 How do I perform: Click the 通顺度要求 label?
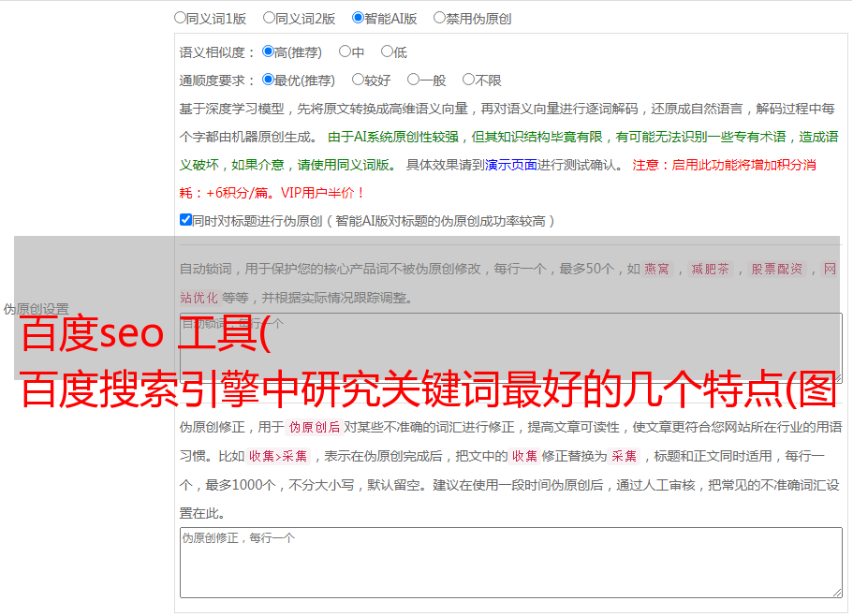217,81
